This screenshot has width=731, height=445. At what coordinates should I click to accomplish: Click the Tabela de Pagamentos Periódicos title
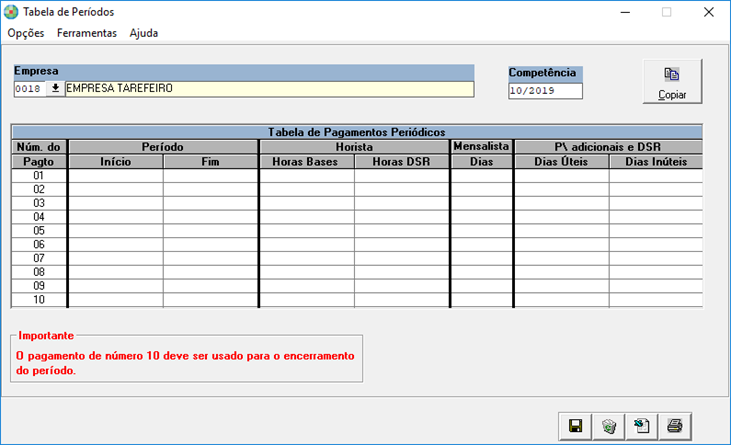click(357, 132)
